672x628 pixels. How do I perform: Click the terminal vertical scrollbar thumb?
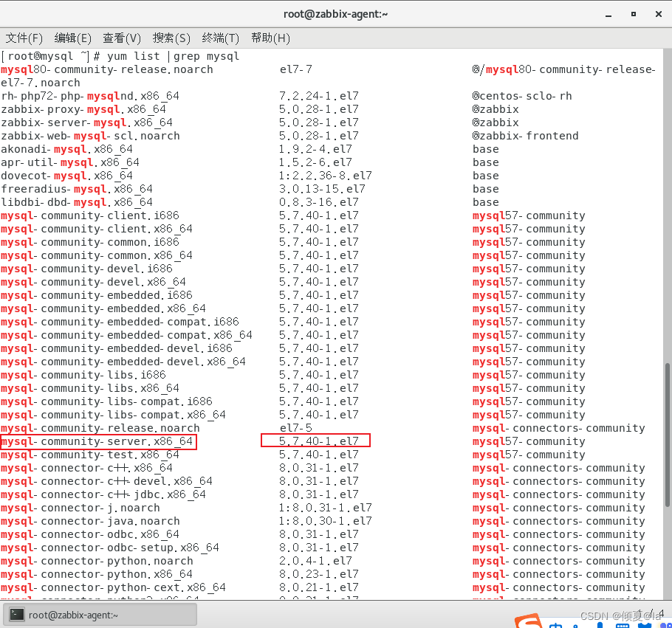point(667,435)
